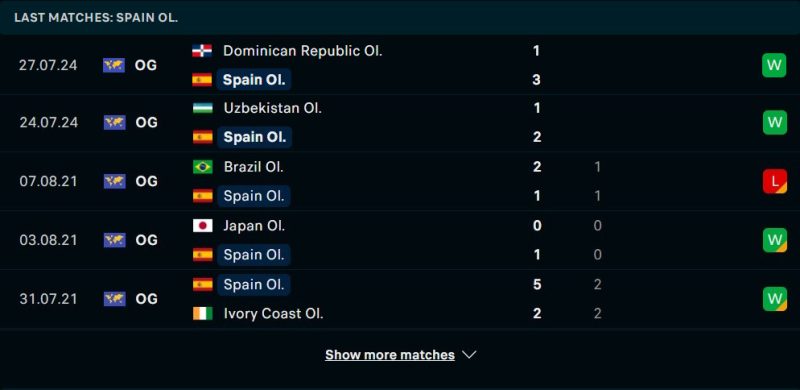
Task: Click the Uzbekistan flag icon
Action: click(x=203, y=108)
